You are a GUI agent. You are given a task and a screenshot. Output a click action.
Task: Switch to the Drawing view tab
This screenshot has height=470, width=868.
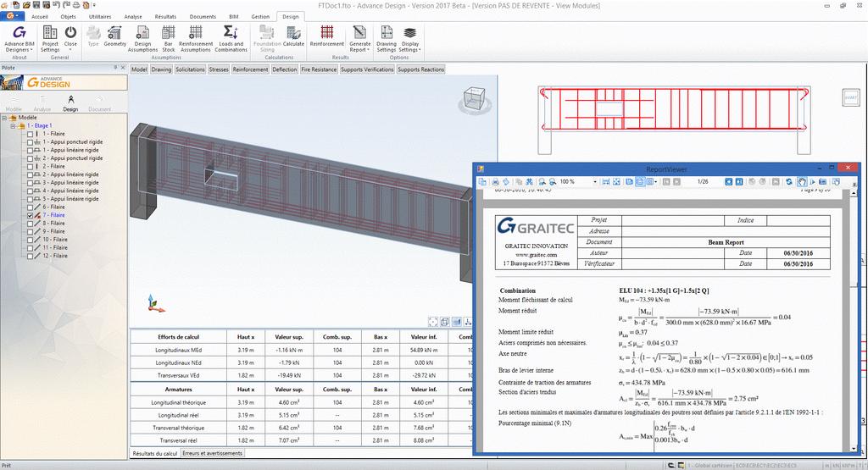[161, 69]
